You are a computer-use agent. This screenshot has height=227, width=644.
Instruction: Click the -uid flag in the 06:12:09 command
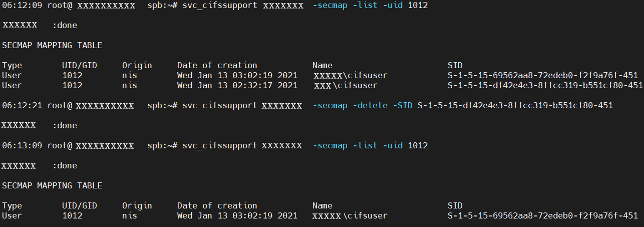(x=393, y=5)
